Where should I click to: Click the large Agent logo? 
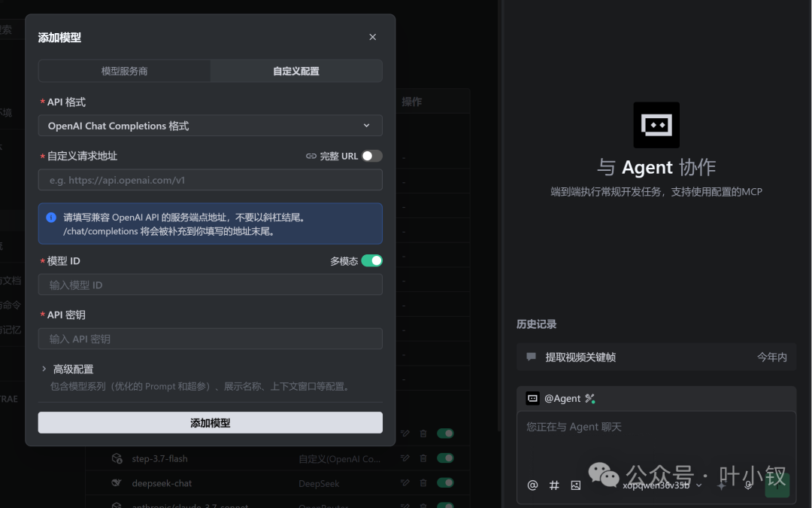pyautogui.click(x=656, y=125)
